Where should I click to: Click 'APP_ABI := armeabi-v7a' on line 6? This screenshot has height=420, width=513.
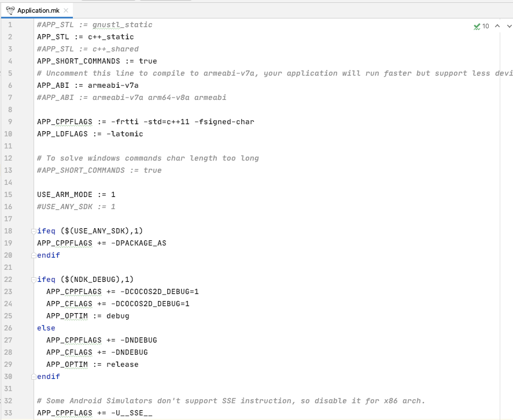point(88,86)
